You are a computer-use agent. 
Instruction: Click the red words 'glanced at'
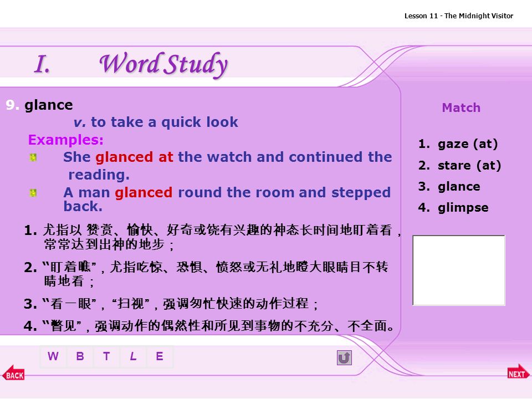[x=134, y=157]
